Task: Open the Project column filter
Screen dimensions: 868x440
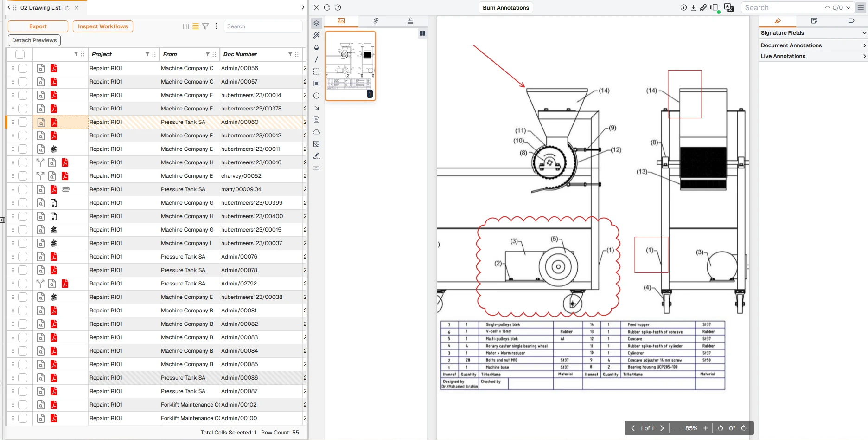Action: 147,54
